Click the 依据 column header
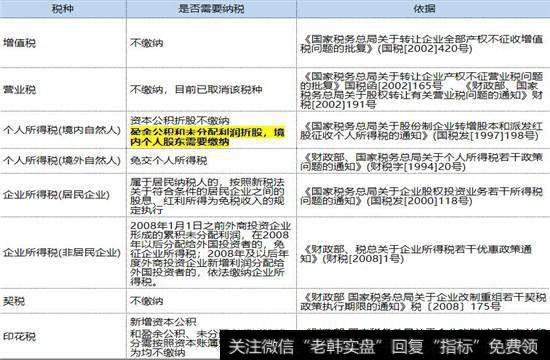 click(x=424, y=8)
